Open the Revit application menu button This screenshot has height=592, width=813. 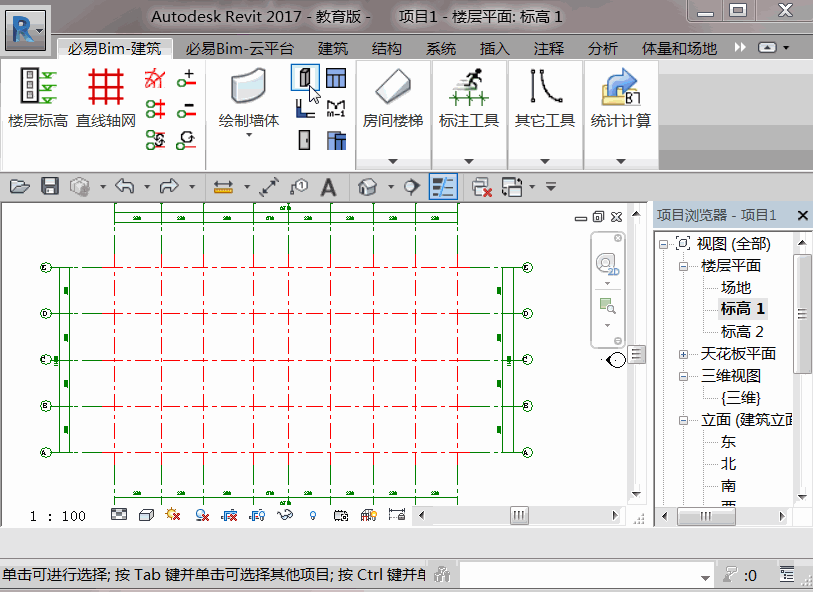(x=25, y=30)
